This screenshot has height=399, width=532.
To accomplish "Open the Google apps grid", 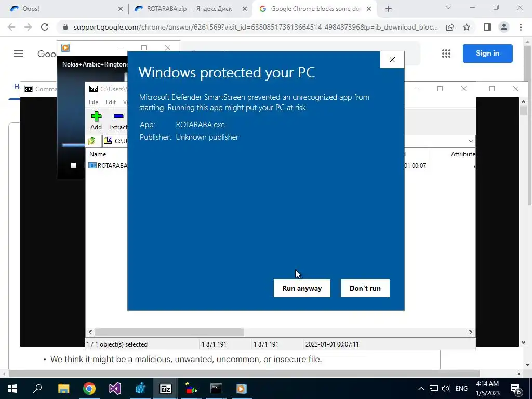I will [x=446, y=54].
